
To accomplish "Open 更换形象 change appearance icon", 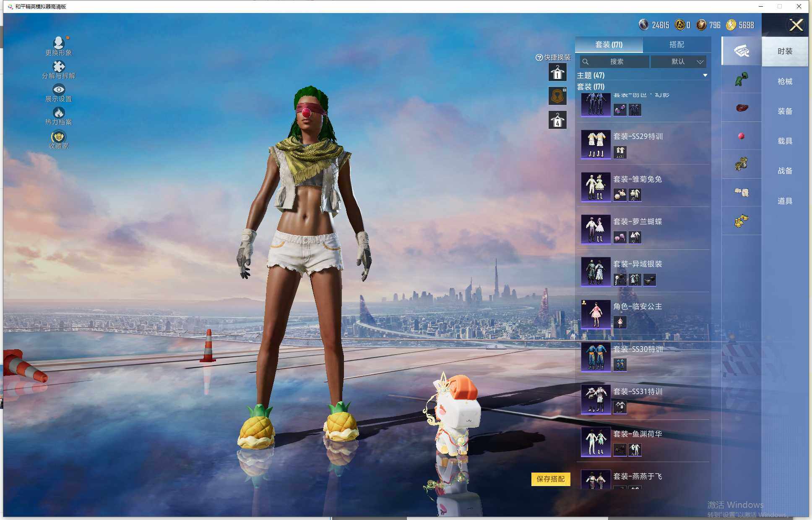I will click(x=58, y=42).
